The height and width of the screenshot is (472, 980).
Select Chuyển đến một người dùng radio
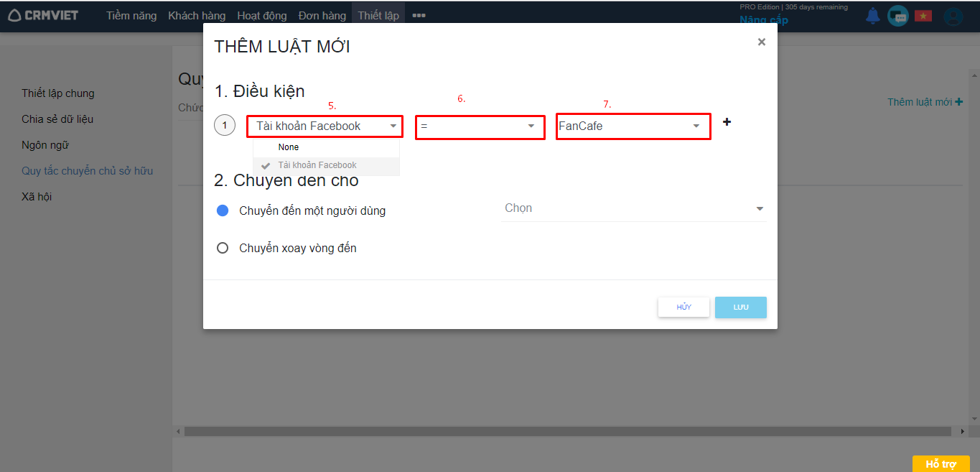(223, 210)
